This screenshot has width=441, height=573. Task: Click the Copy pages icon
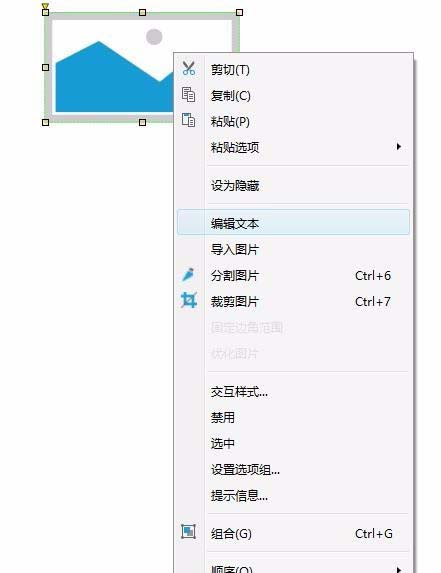click(x=189, y=94)
